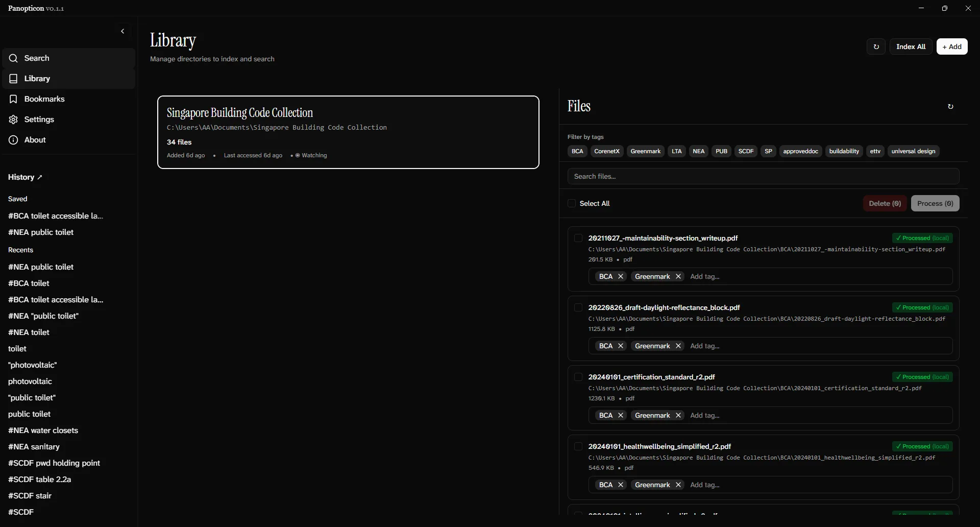Click the Add button to add a directory
Image resolution: width=980 pixels, height=527 pixels.
[x=952, y=46]
